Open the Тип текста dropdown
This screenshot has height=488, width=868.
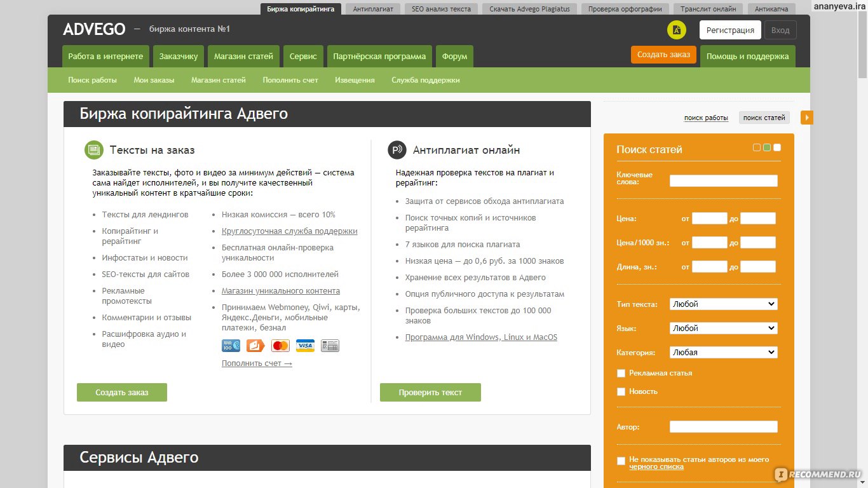point(724,304)
